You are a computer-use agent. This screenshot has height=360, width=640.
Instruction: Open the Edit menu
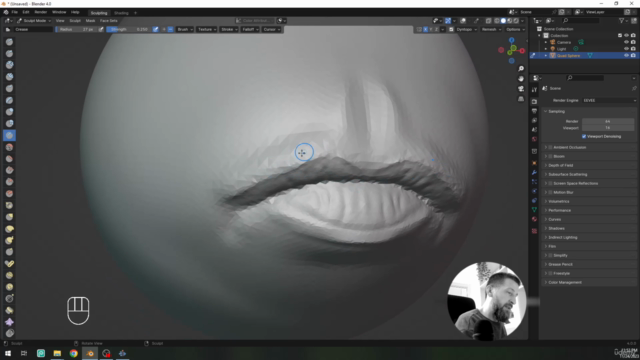[26, 12]
